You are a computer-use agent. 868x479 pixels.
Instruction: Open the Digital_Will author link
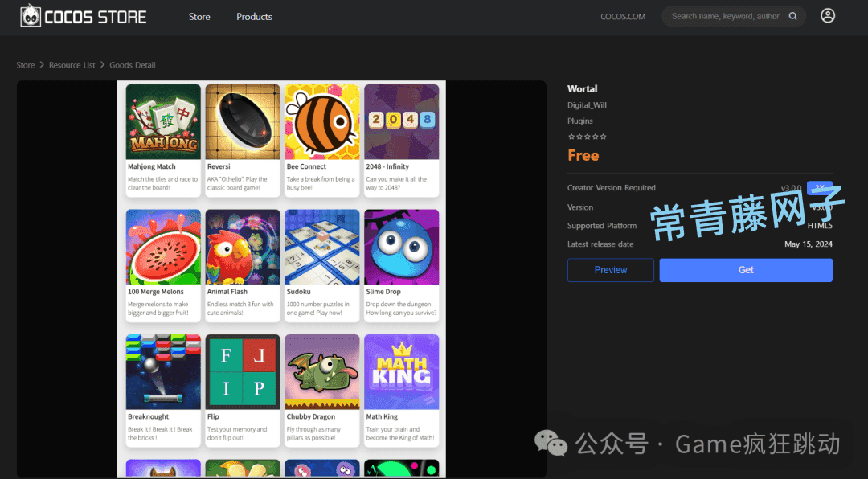point(587,104)
